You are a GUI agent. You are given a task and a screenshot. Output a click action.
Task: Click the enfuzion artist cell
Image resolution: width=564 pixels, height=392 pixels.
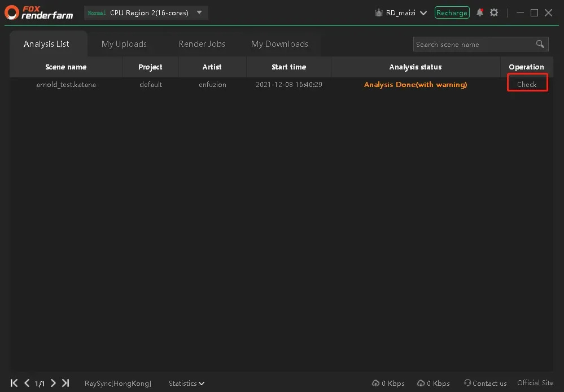pyautogui.click(x=213, y=85)
